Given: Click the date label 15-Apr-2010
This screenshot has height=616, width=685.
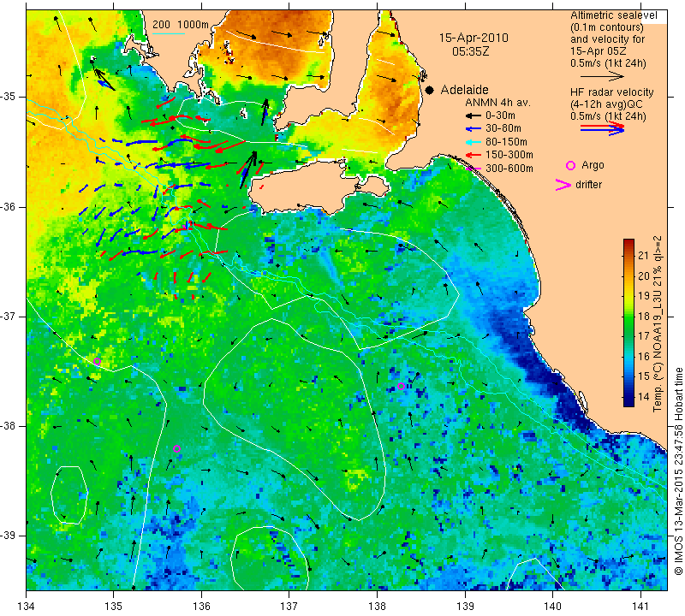Looking at the screenshot, I should pos(474,38).
